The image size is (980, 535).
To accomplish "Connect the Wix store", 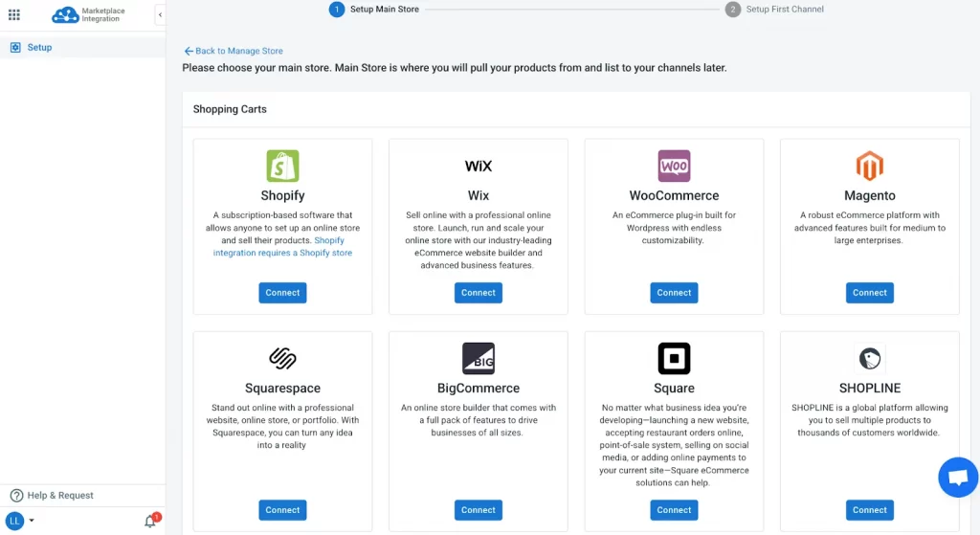I will tap(479, 293).
